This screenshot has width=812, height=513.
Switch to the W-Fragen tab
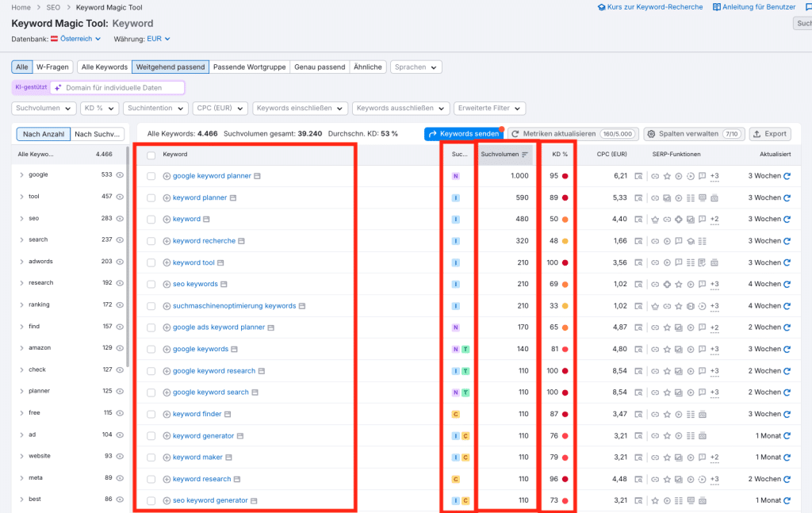[52, 67]
